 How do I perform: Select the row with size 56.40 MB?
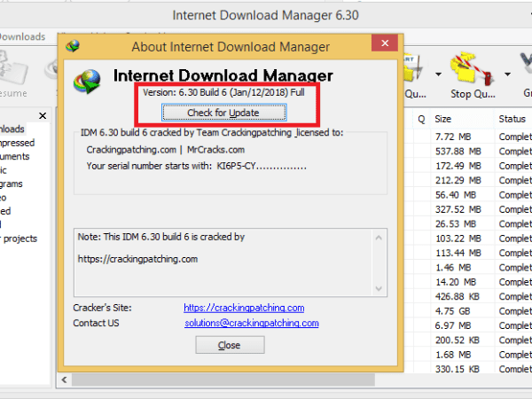pyautogui.click(x=468, y=195)
